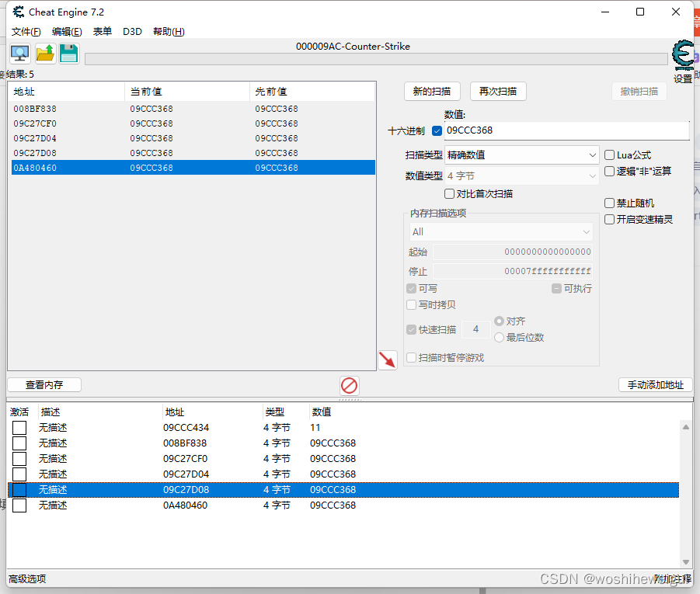Click the open file folder icon
The width and height of the screenshot is (700, 594).
pos(45,54)
